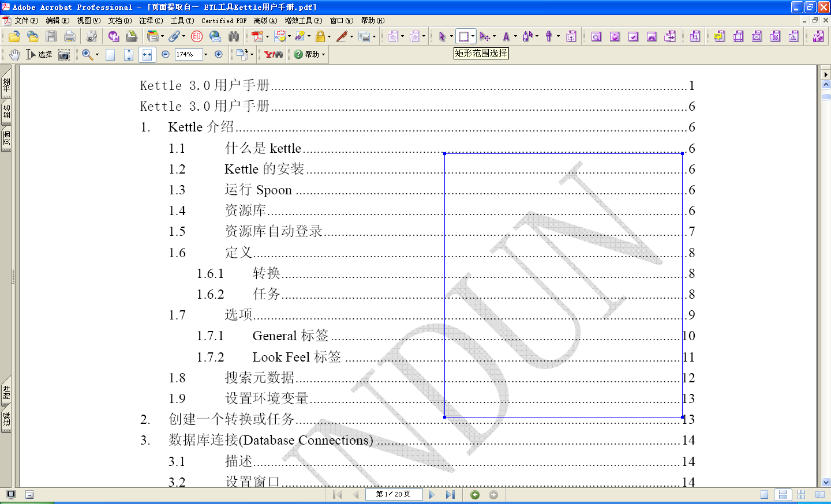
Task: Go to the previous view green arrow
Action: (x=475, y=494)
